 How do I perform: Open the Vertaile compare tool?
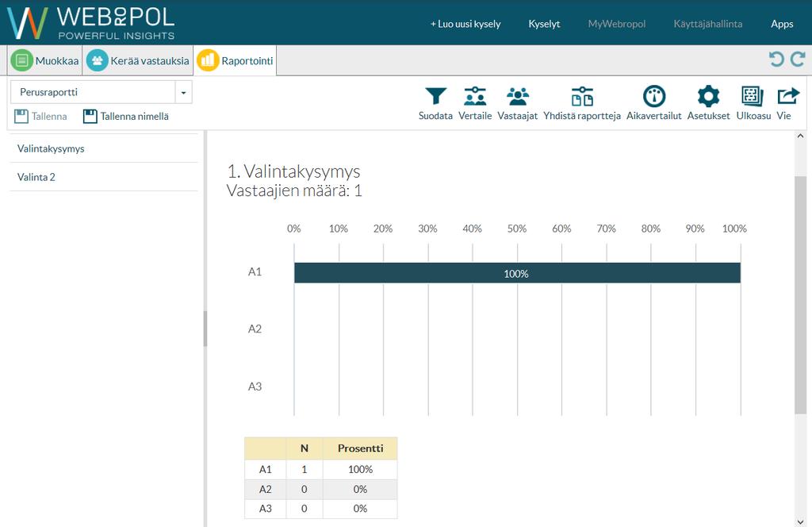[475, 96]
